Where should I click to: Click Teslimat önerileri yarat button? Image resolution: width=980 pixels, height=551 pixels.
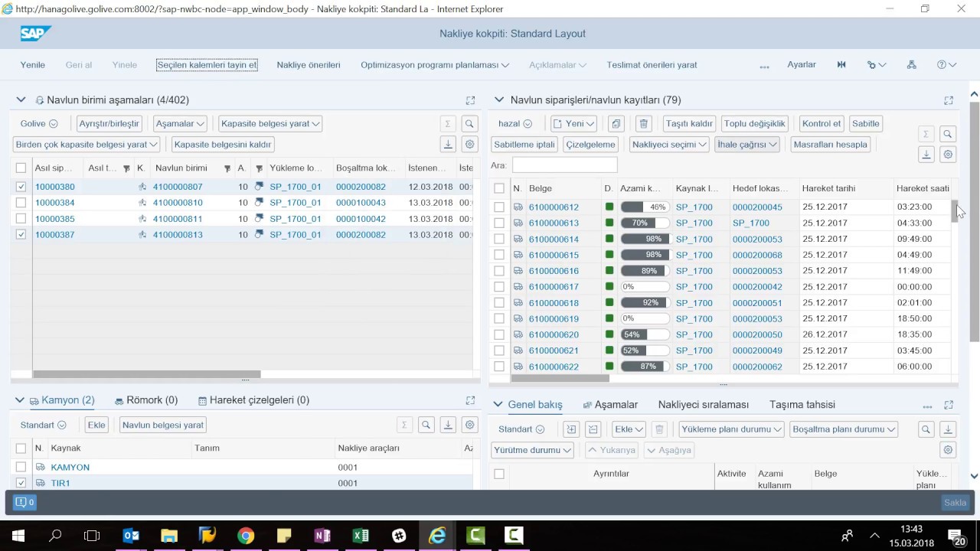pyautogui.click(x=652, y=65)
